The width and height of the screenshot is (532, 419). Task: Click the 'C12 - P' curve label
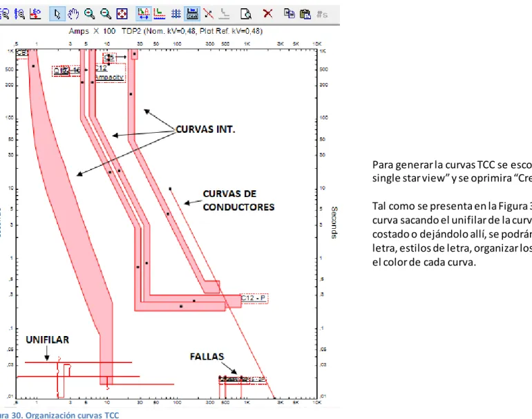(x=254, y=298)
